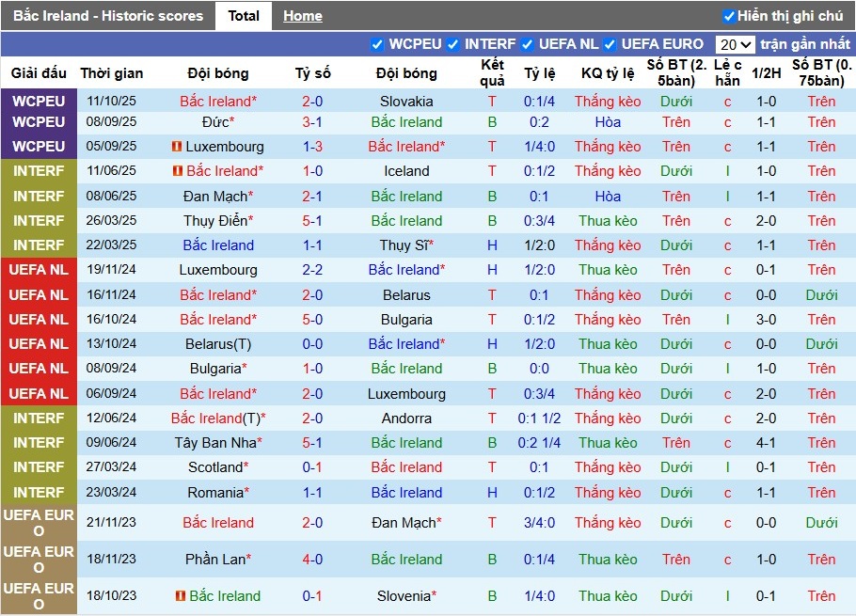Click the Tỷ số column header
Viewport: 856px width, 616px height.
312,73
